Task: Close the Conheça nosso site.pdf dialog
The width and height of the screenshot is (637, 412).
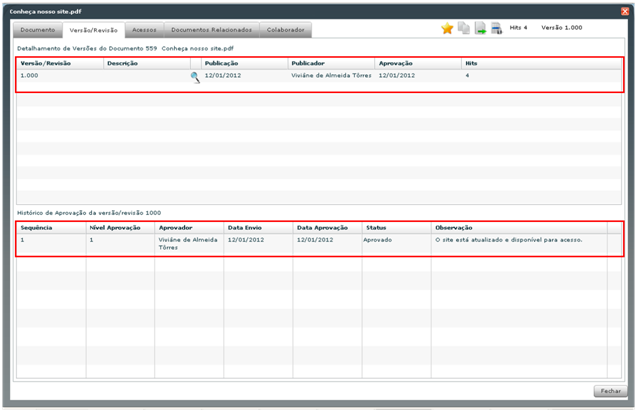Action: (625, 11)
